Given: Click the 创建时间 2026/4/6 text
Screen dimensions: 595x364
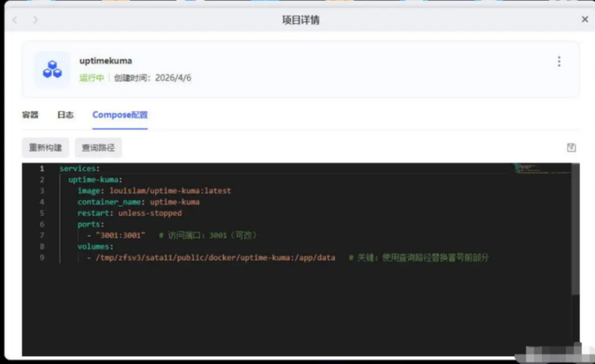Looking at the screenshot, I should point(152,78).
